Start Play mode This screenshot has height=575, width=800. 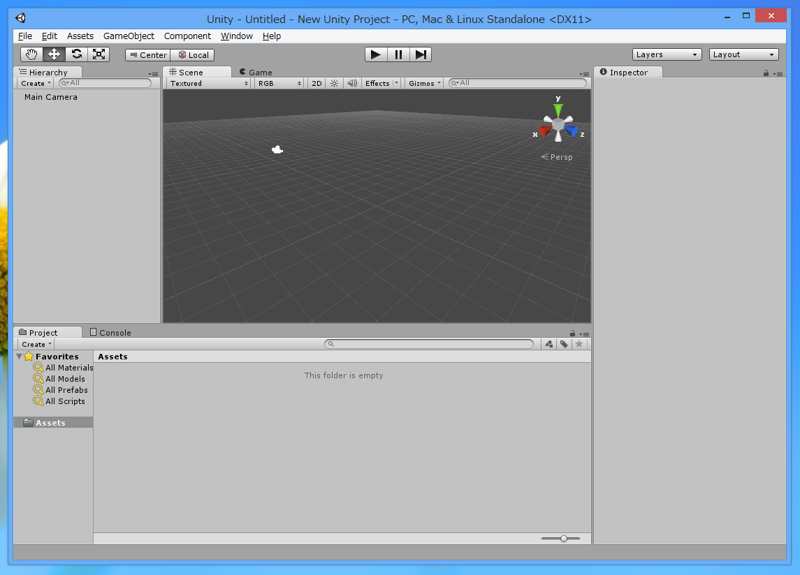point(376,55)
